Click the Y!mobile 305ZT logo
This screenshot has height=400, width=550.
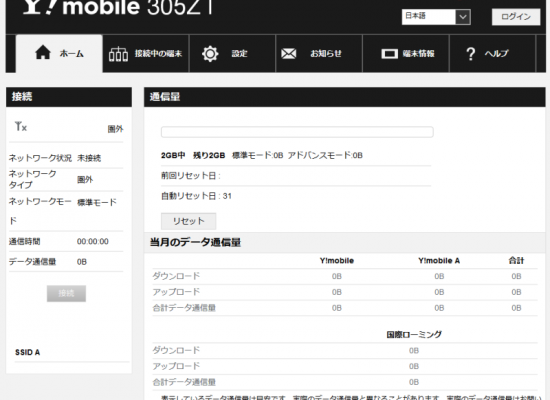coord(118,7)
